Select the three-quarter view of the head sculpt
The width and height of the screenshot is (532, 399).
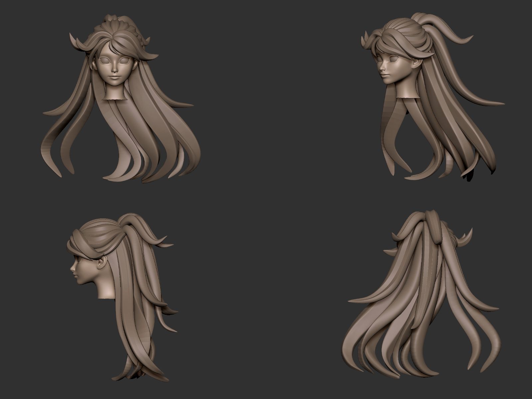[x=432, y=96]
